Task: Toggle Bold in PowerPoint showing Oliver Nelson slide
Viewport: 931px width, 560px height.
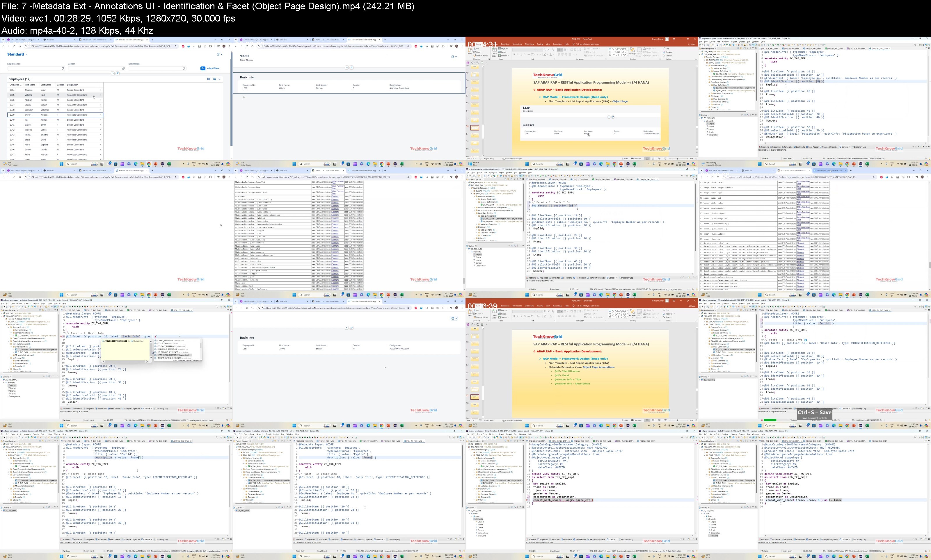Action: click(x=514, y=55)
